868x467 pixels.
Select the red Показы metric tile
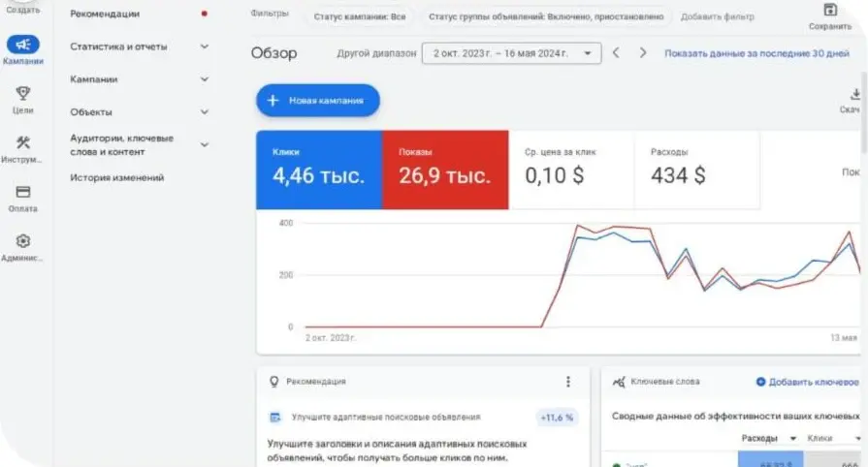click(445, 170)
